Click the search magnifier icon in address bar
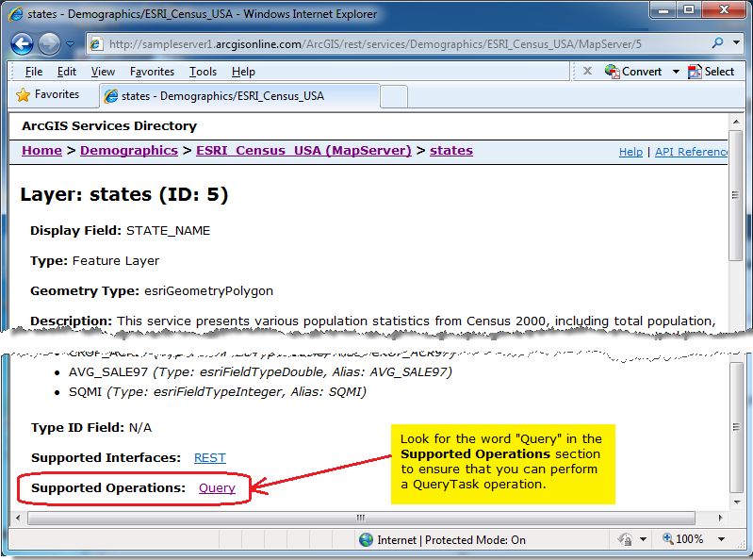Image resolution: width=753 pixels, height=560 pixels. pyautogui.click(x=717, y=43)
